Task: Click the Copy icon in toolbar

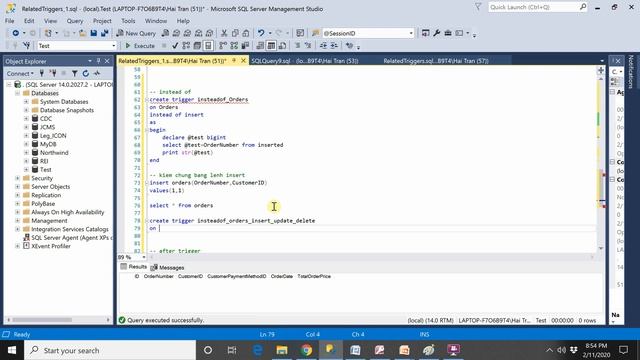Action: (235, 33)
